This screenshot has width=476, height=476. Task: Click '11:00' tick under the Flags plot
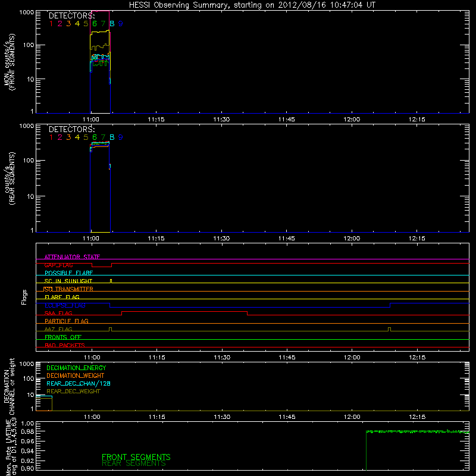(92, 358)
